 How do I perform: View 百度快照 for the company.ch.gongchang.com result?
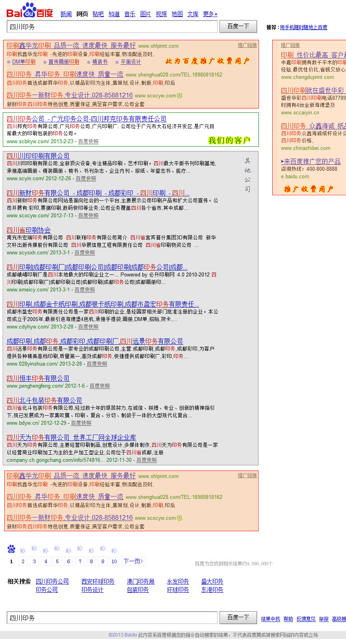pos(147,460)
